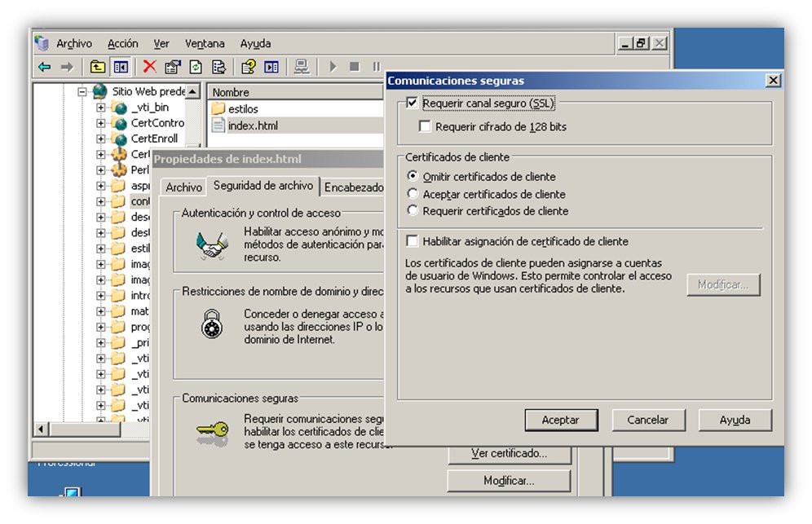This screenshot has width=812, height=524.
Task: Stop the site with the square stop icon
Action: tap(354, 67)
